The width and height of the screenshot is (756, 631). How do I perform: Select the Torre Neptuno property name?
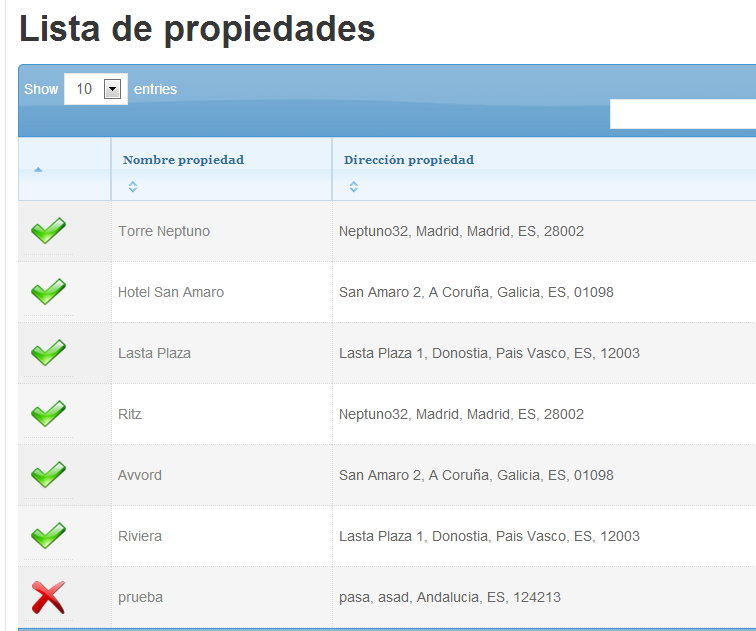click(x=164, y=231)
